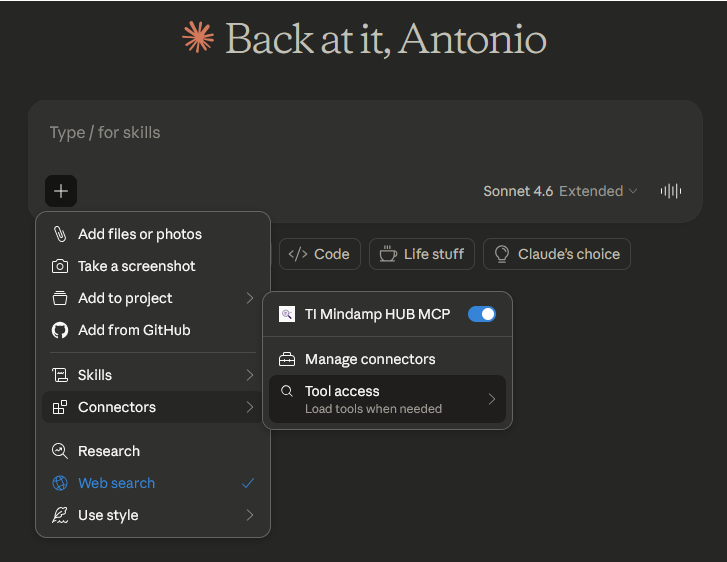Select the Connectors menu entry
Screen dimensions: 727x562
coord(152,407)
